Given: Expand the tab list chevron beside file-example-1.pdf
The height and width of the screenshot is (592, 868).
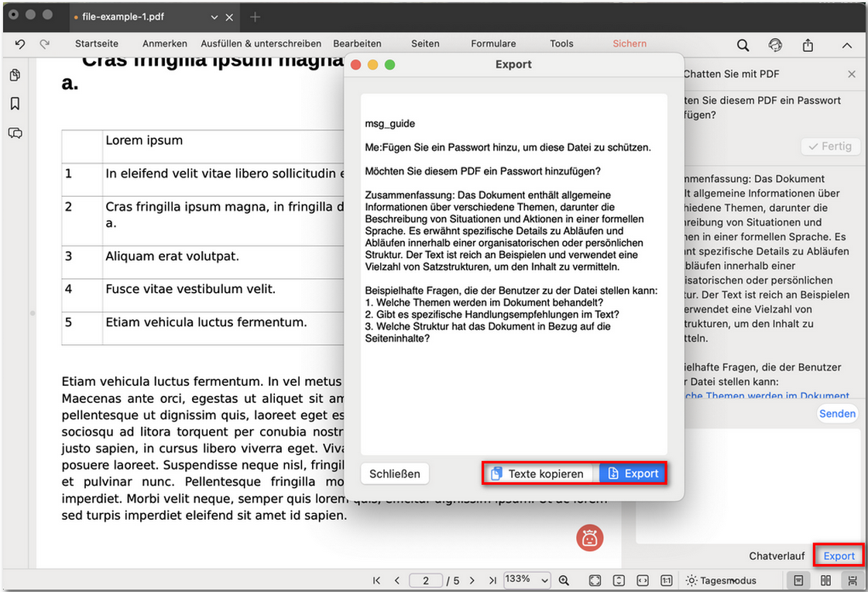Looking at the screenshot, I should pos(214,17).
